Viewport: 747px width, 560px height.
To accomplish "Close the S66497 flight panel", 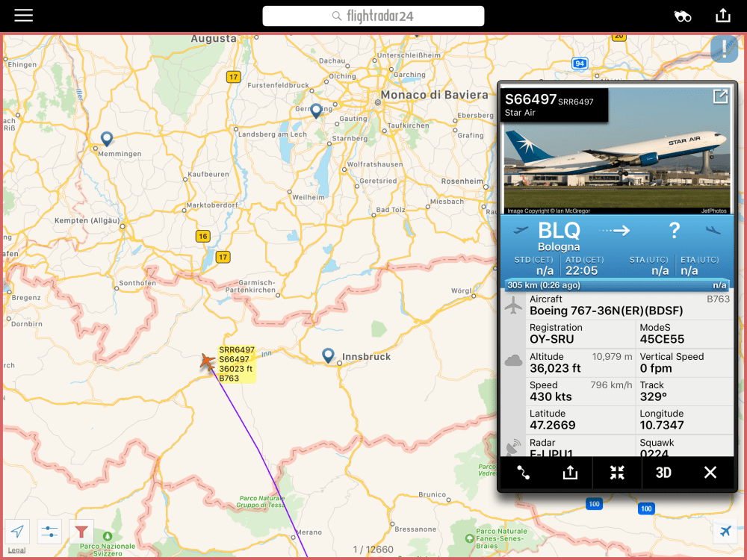I will point(710,473).
